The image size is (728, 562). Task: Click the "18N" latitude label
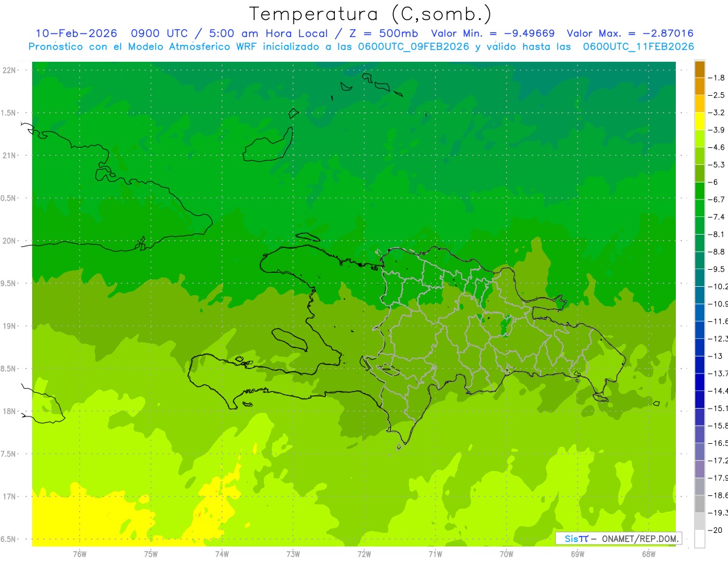(10, 412)
